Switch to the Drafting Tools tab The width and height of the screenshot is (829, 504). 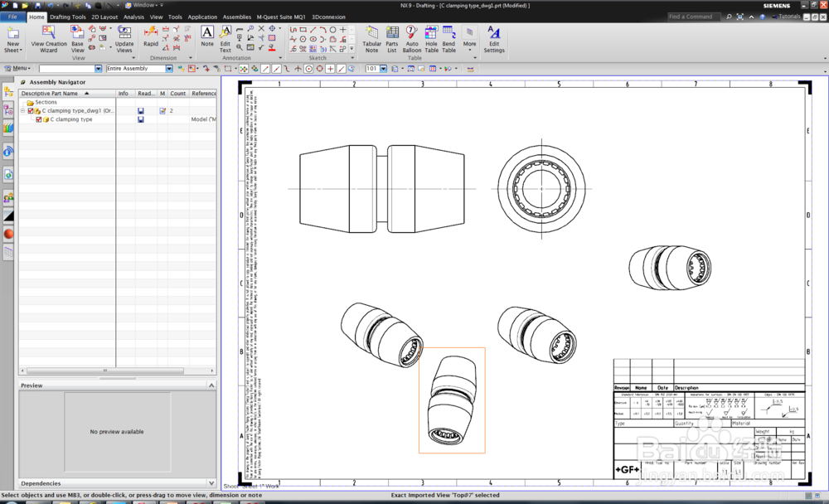pyautogui.click(x=67, y=17)
